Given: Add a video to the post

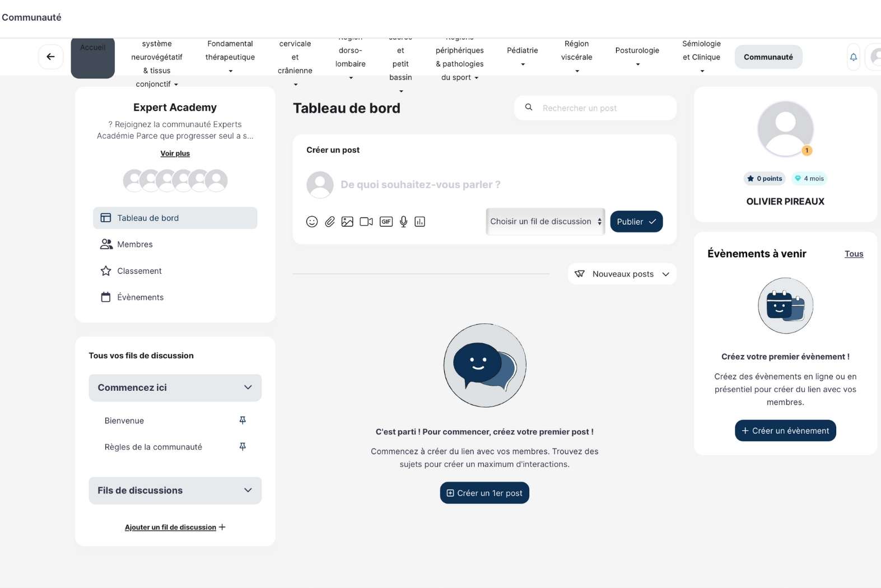Looking at the screenshot, I should pyautogui.click(x=366, y=222).
